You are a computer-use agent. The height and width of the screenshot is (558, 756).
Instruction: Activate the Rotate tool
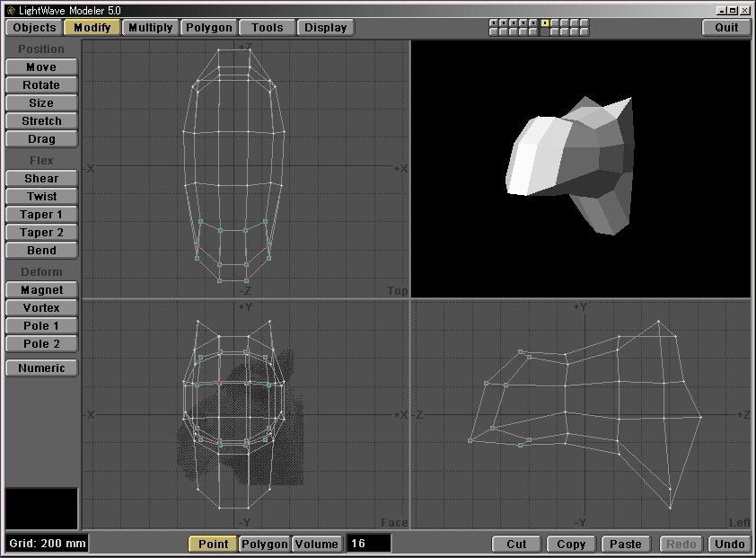pos(41,84)
